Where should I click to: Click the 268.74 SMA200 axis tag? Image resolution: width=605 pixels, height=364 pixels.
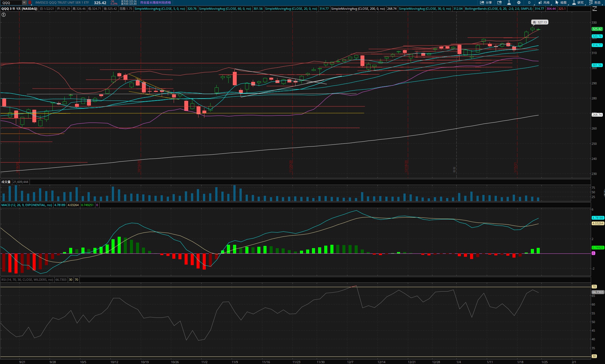pos(597,115)
